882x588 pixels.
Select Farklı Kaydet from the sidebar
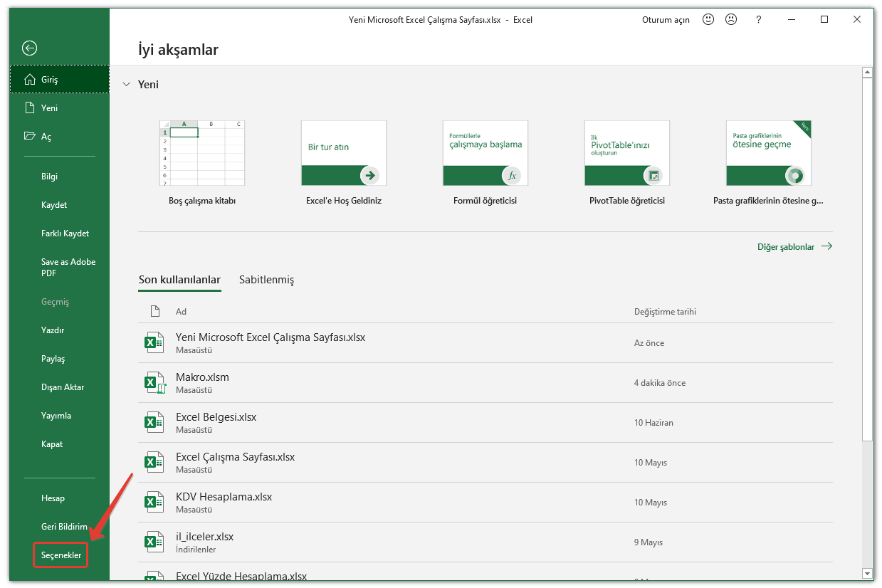tap(65, 233)
